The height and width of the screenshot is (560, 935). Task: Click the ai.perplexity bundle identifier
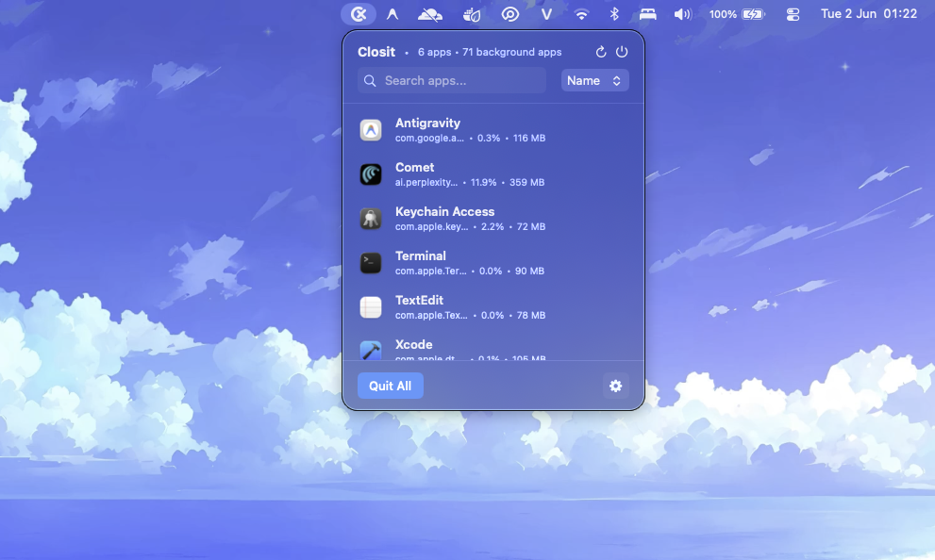click(x=426, y=182)
